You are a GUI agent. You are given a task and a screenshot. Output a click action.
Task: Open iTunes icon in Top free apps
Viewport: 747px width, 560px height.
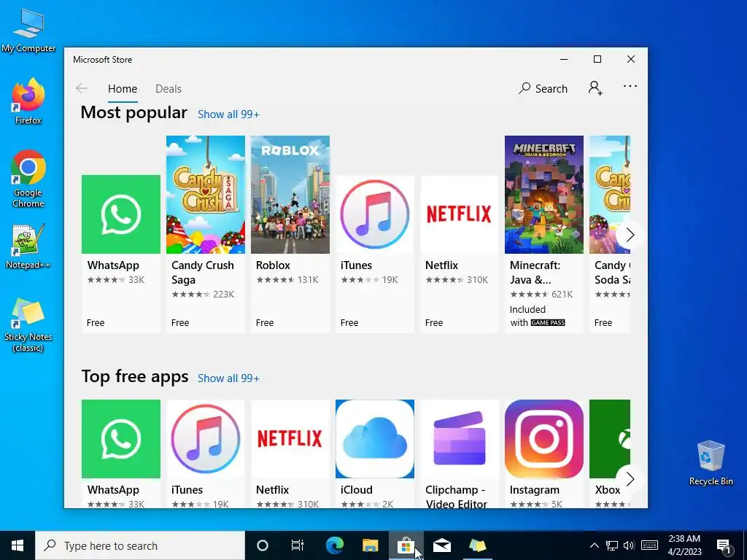[x=205, y=438]
